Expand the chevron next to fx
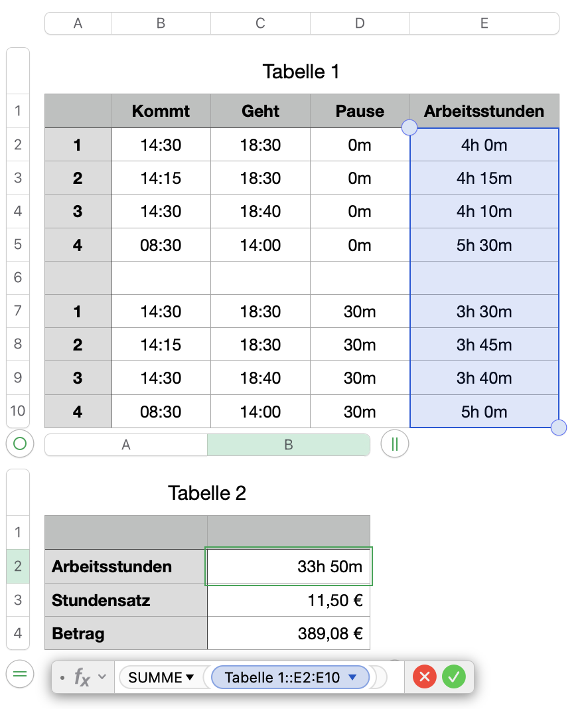 coord(102,677)
